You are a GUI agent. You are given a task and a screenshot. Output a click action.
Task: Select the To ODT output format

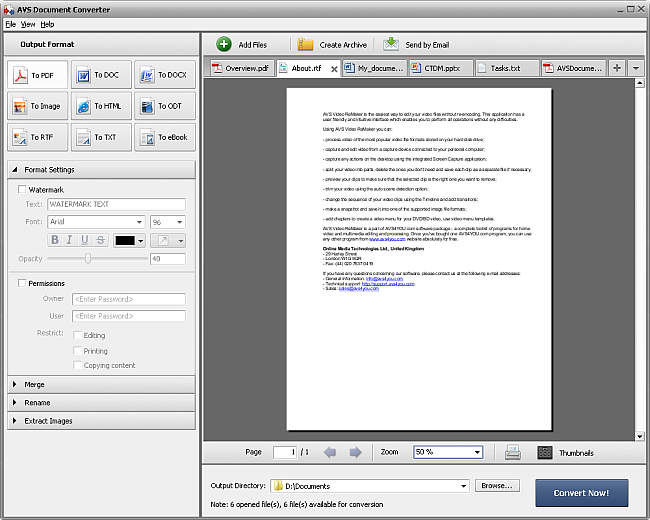coord(165,106)
